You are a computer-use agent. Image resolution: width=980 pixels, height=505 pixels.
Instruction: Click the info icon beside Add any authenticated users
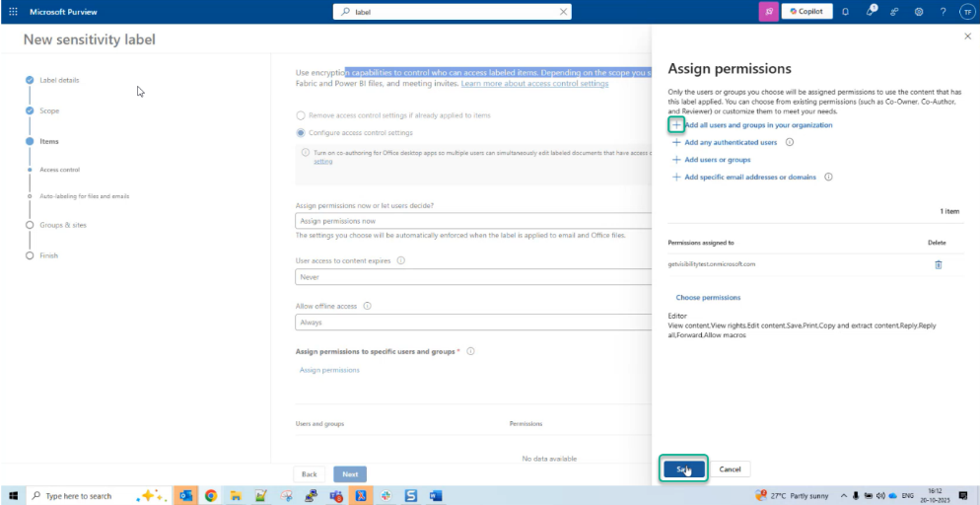point(790,142)
